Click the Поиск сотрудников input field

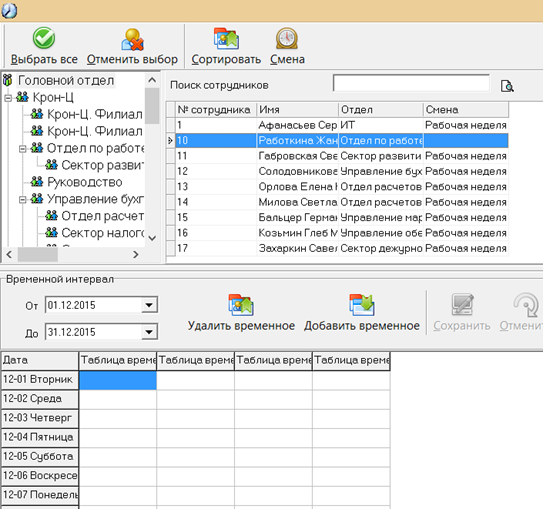coord(411,83)
